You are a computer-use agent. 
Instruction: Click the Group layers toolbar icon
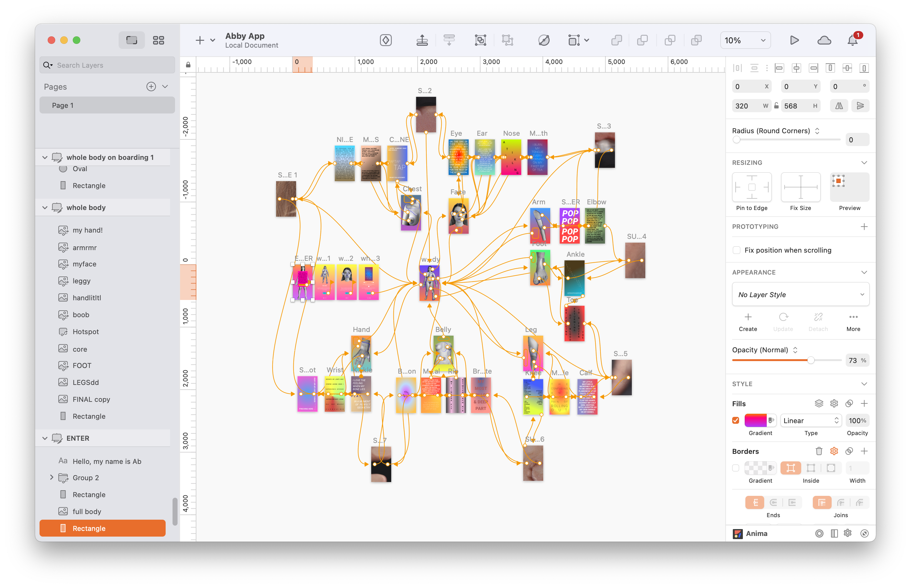click(x=480, y=40)
